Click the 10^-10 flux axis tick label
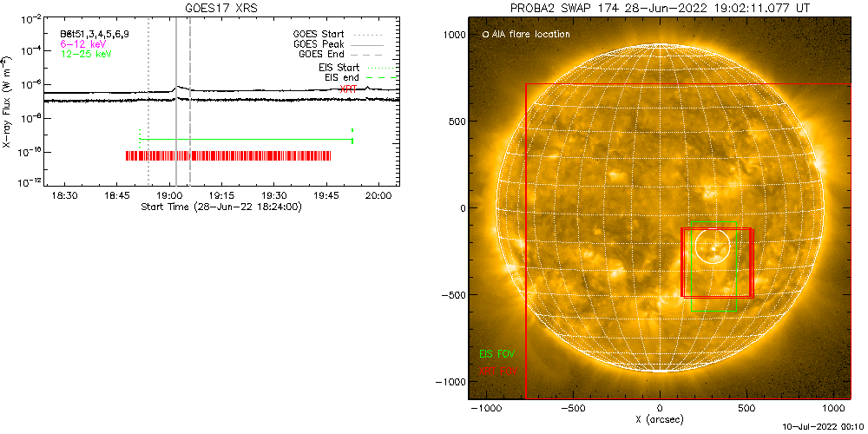This screenshot has height=434, width=868. pos(29,151)
